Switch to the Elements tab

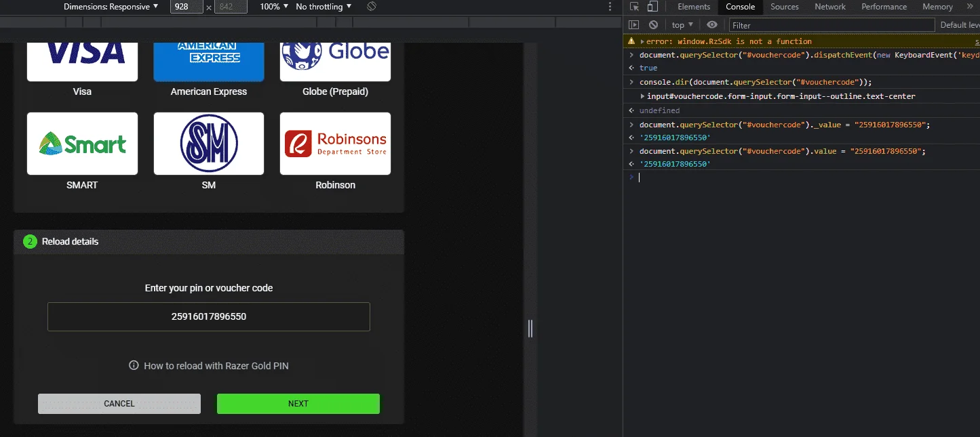click(694, 7)
